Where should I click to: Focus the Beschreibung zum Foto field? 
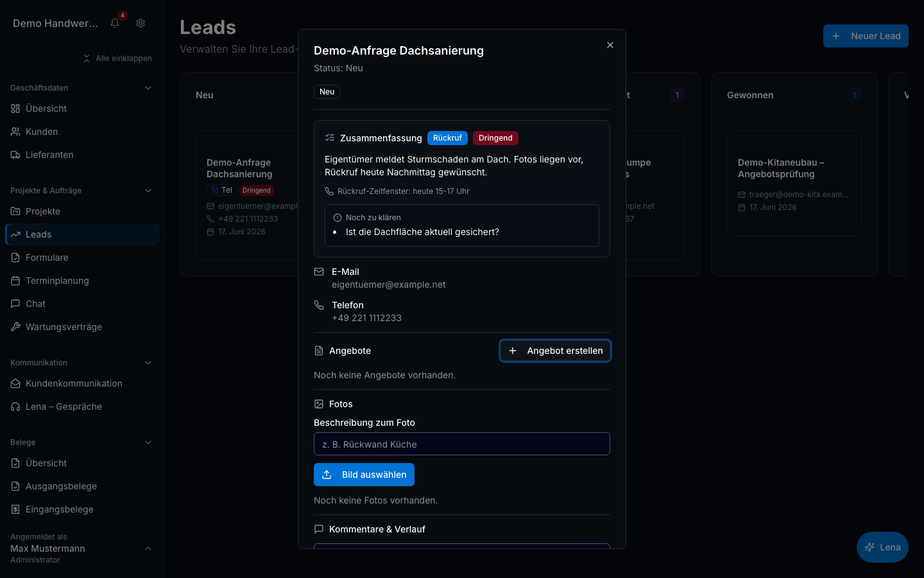click(x=462, y=444)
